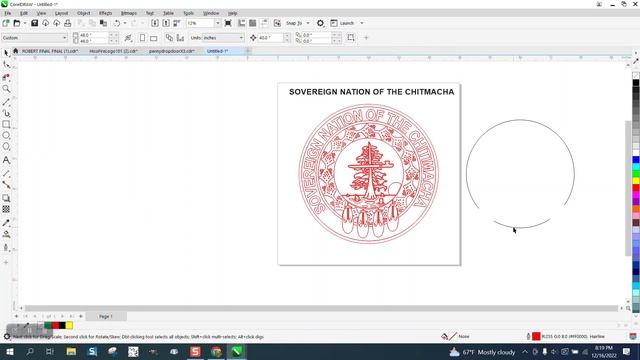This screenshot has width=640, height=360.
Task: Click the nudge distance input field
Action: [270, 38]
